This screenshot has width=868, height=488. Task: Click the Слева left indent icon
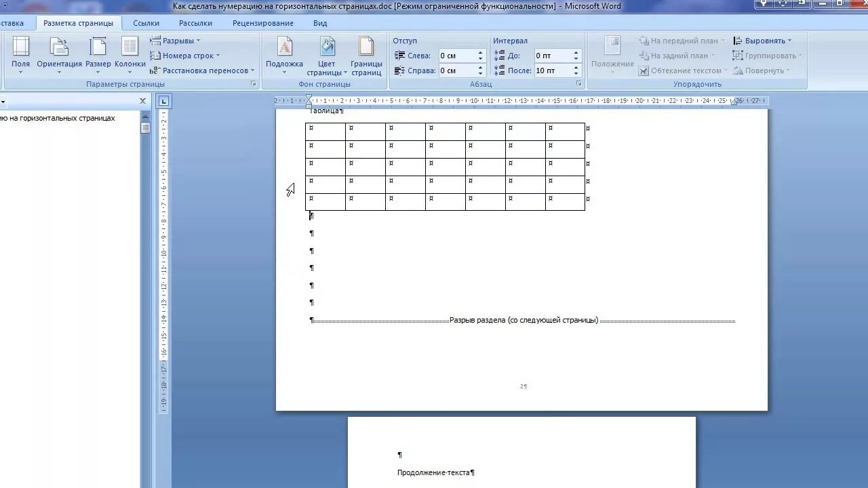coord(399,56)
